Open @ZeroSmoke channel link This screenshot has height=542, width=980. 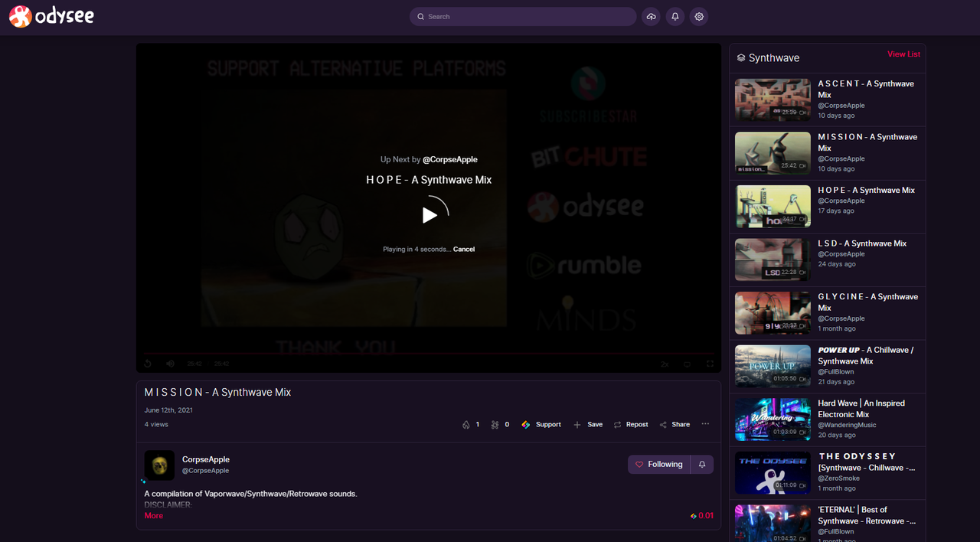click(838, 478)
